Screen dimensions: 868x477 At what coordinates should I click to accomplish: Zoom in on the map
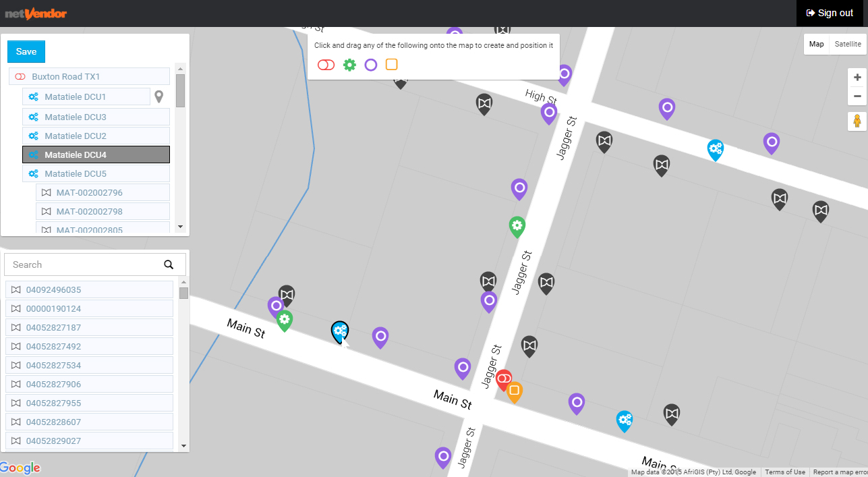click(x=857, y=77)
